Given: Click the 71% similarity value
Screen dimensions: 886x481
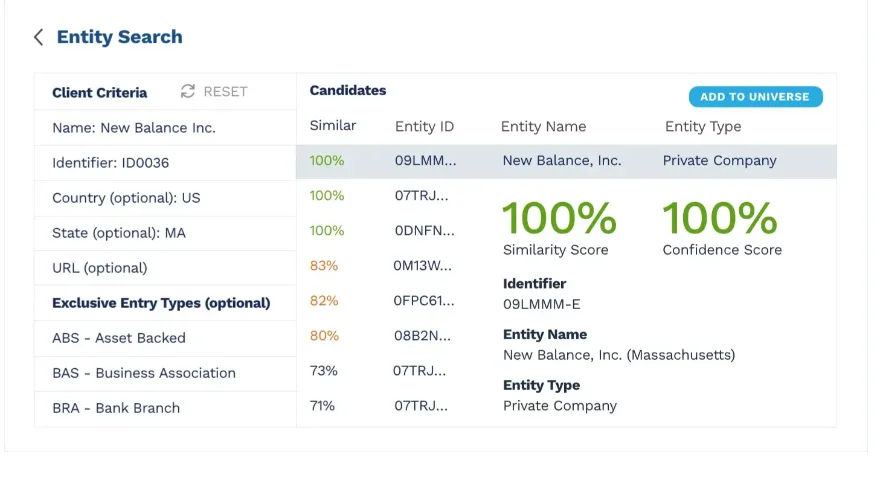Looking at the screenshot, I should pos(322,406).
